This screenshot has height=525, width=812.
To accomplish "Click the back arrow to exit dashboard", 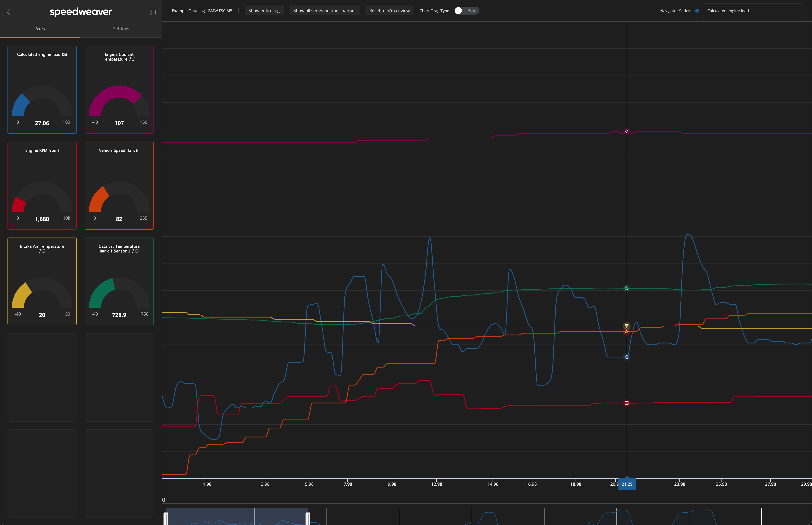I will coord(8,12).
